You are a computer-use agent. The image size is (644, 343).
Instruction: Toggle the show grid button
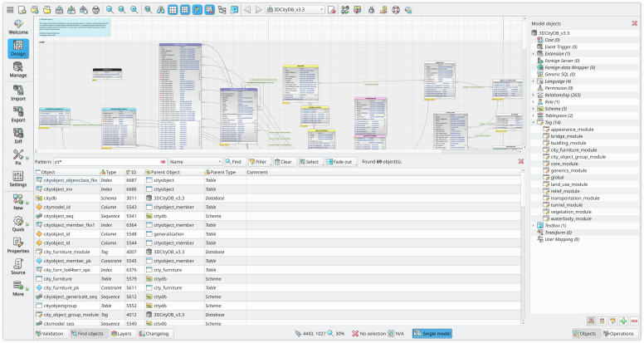tap(173, 9)
